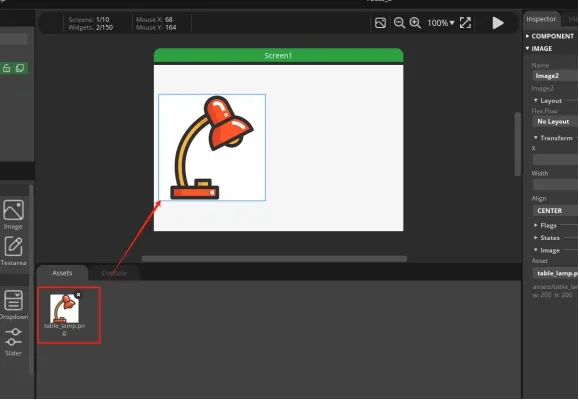Click the Image2 name field

click(555, 76)
